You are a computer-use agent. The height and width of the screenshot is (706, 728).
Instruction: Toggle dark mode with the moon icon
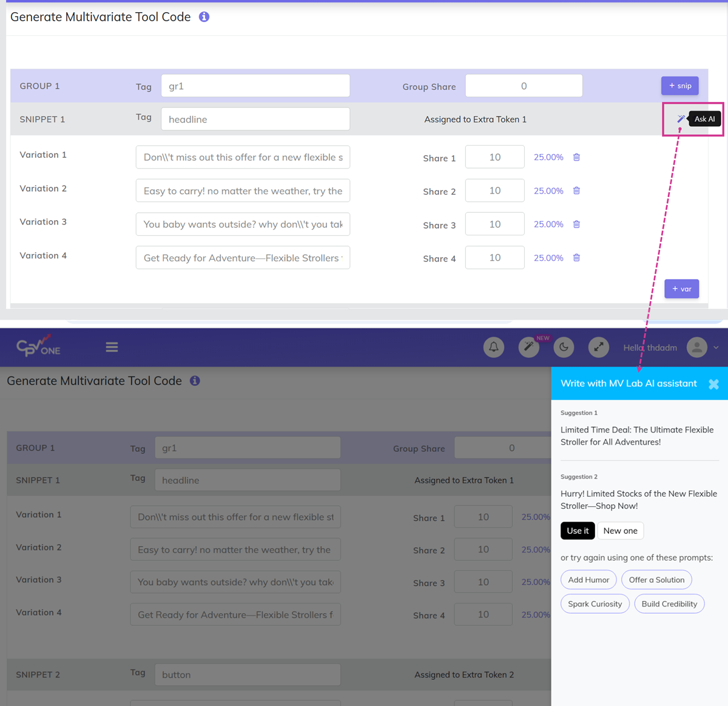coord(564,347)
